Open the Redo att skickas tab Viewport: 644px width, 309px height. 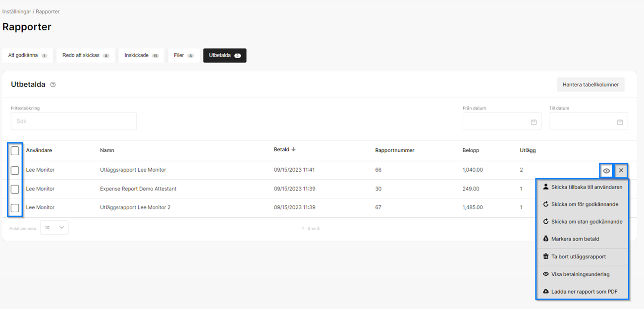tap(86, 56)
